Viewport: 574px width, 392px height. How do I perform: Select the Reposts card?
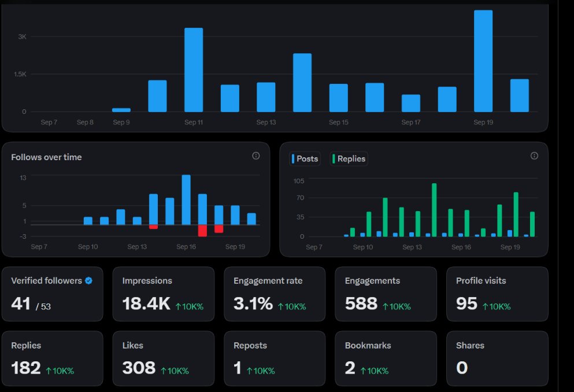[275, 358]
